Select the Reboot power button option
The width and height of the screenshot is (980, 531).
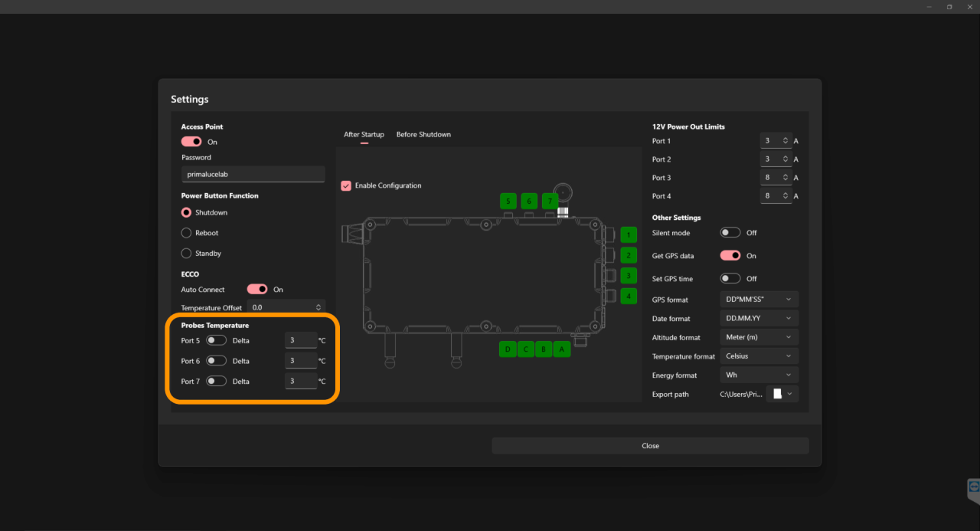pos(186,233)
